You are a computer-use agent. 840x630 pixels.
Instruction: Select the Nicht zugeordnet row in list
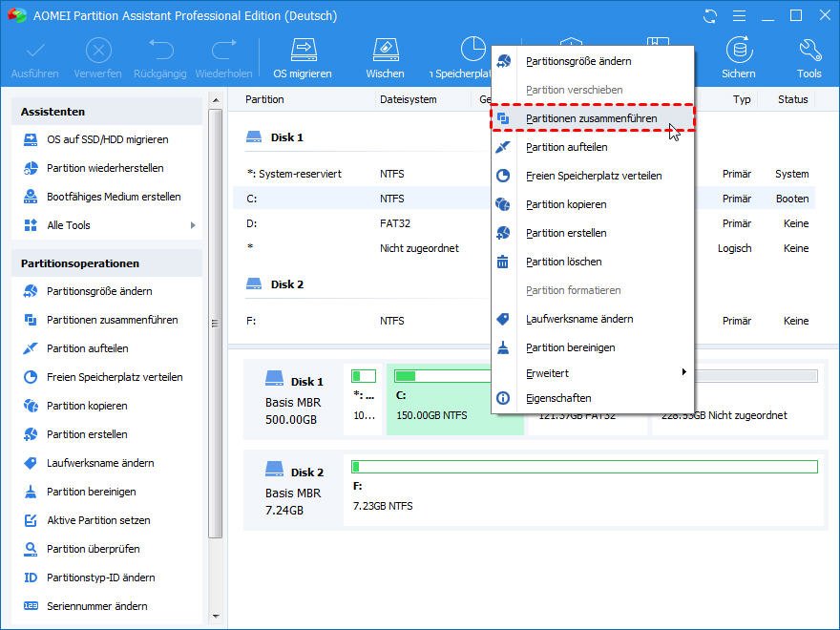[524, 248]
